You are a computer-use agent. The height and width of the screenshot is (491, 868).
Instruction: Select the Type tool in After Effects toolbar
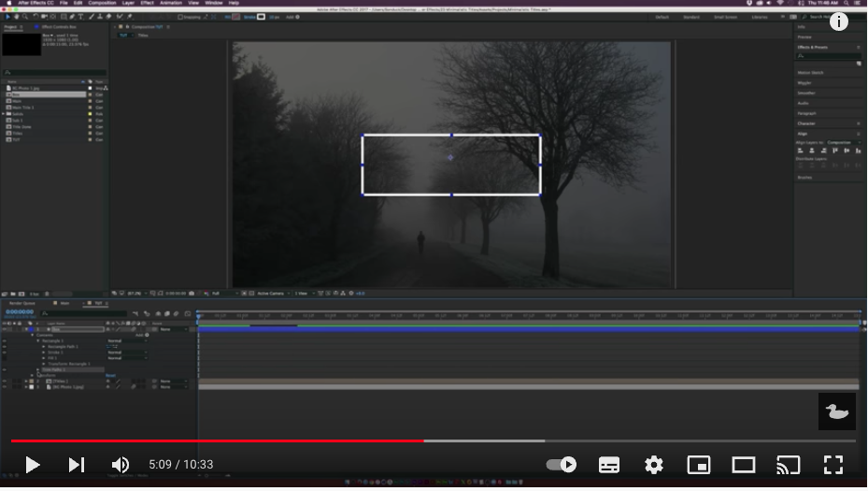coord(81,17)
